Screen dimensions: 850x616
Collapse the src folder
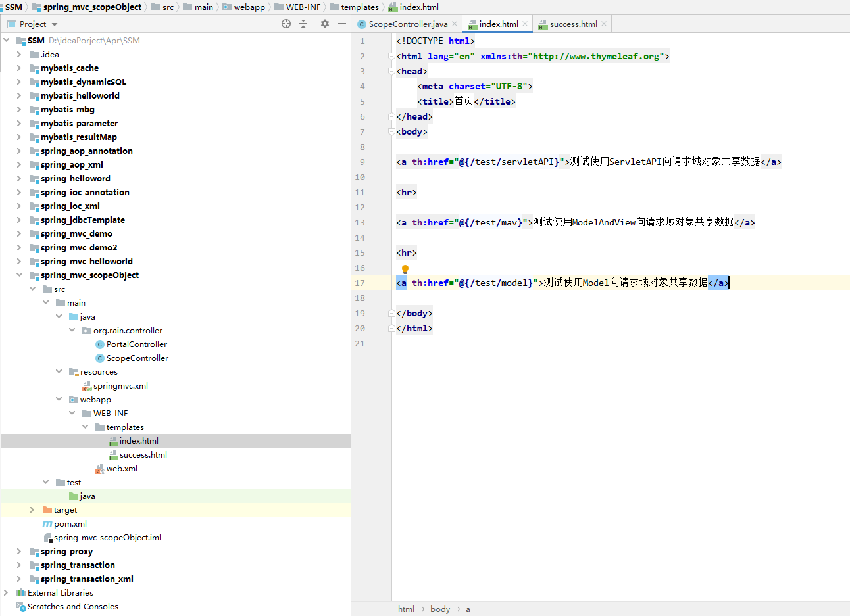click(32, 289)
